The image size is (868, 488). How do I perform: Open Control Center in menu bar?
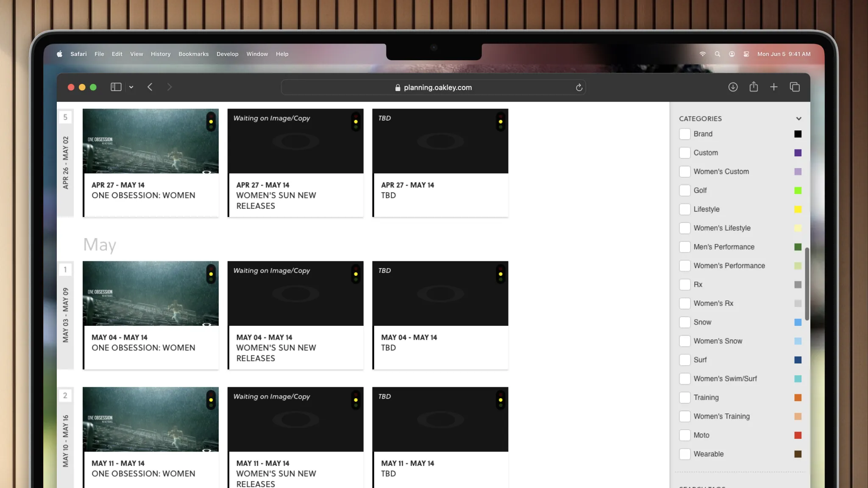click(746, 54)
